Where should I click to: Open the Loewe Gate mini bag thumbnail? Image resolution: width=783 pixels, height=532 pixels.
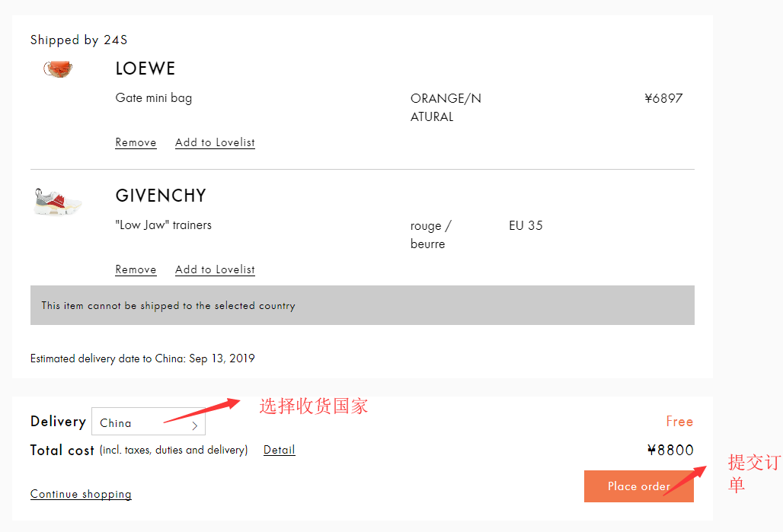(58, 69)
